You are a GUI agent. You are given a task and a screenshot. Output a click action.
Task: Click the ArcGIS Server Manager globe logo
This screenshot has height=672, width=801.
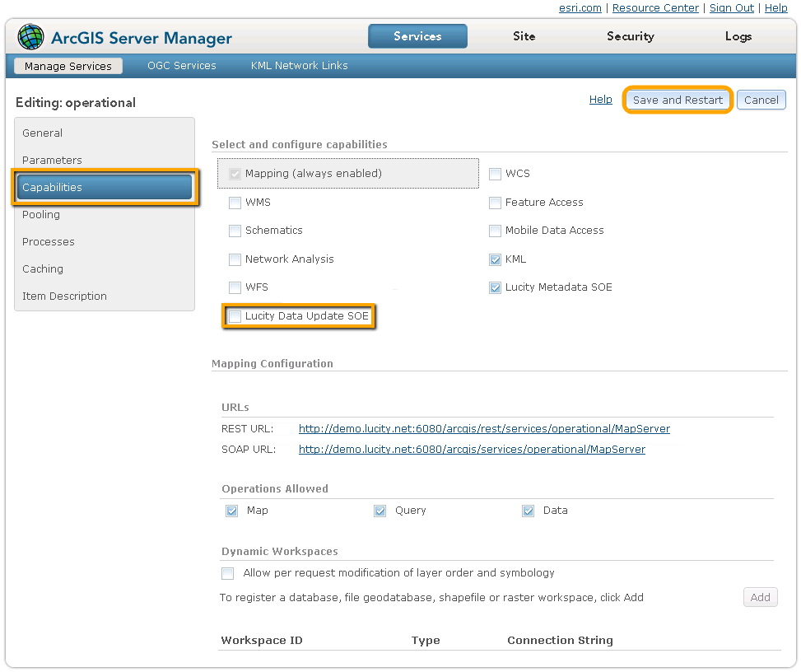click(30, 37)
